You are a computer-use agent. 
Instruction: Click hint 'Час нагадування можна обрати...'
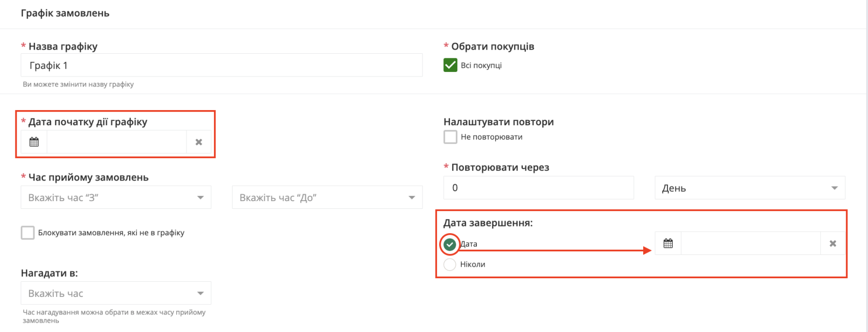coord(114,316)
